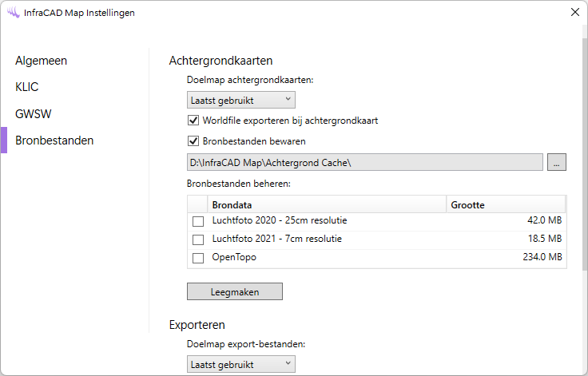Sort by the Grootte column header
This screenshot has height=376, width=588.
point(505,205)
